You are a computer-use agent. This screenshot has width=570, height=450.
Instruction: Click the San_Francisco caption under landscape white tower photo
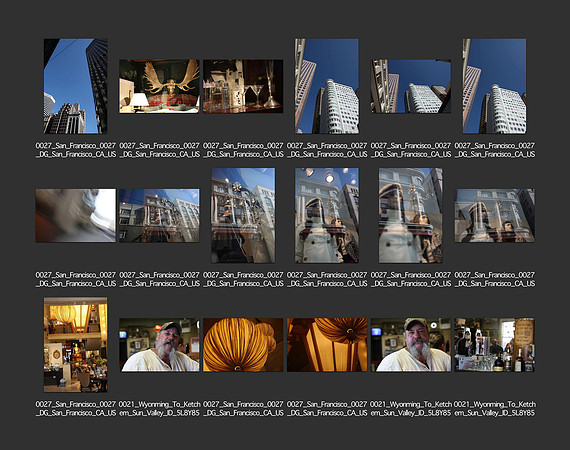click(x=411, y=150)
